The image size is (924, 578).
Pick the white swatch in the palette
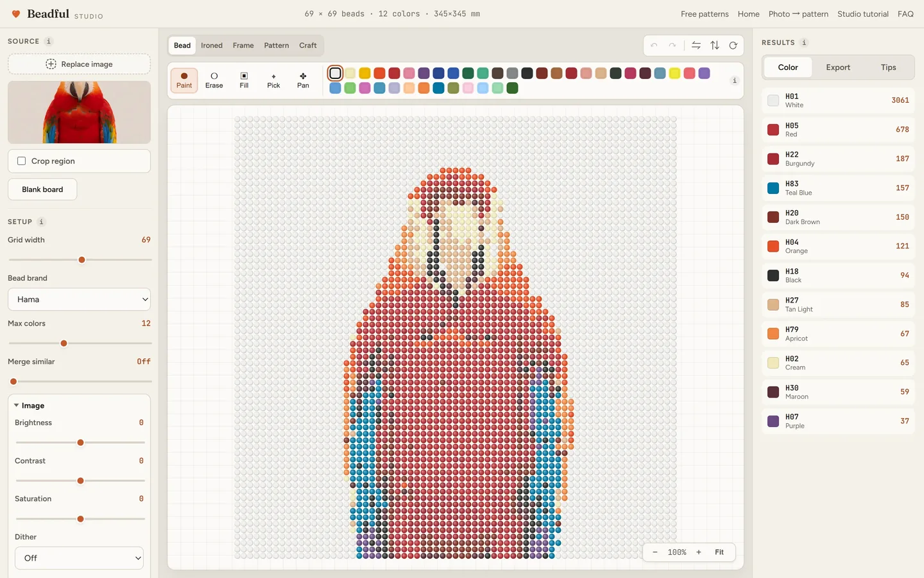(335, 73)
